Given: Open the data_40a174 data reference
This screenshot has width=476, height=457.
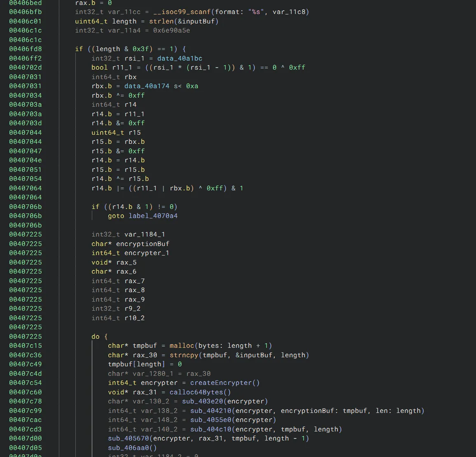Looking at the screenshot, I should point(147,86).
